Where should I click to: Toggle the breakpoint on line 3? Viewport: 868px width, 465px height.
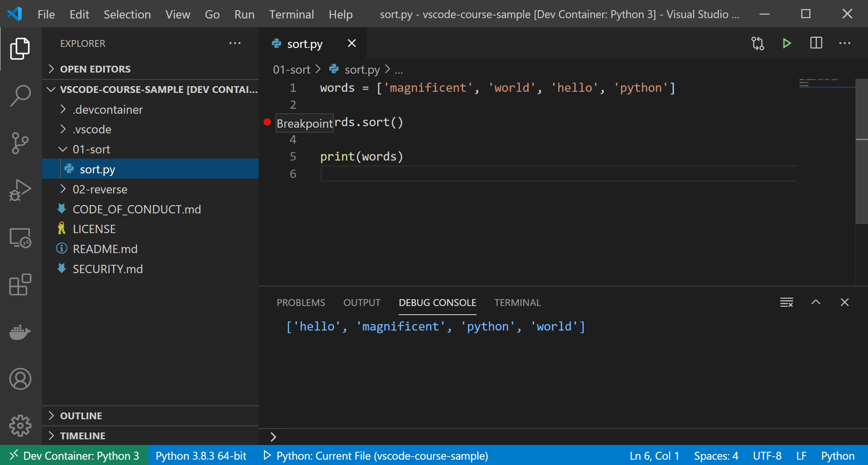[268, 122]
